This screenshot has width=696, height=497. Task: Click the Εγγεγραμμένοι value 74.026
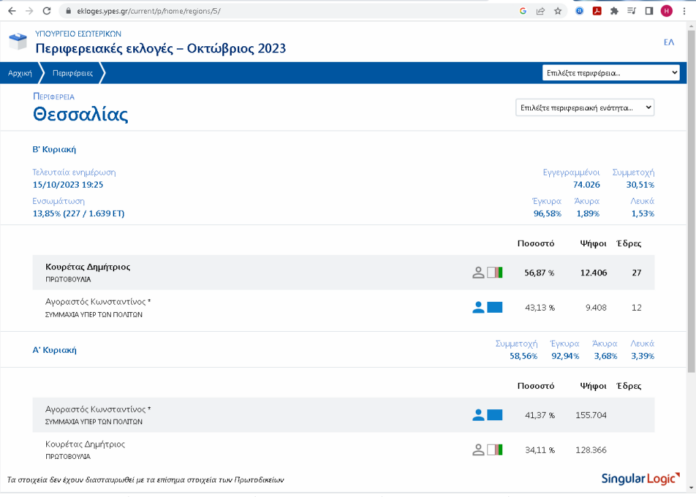click(x=586, y=185)
